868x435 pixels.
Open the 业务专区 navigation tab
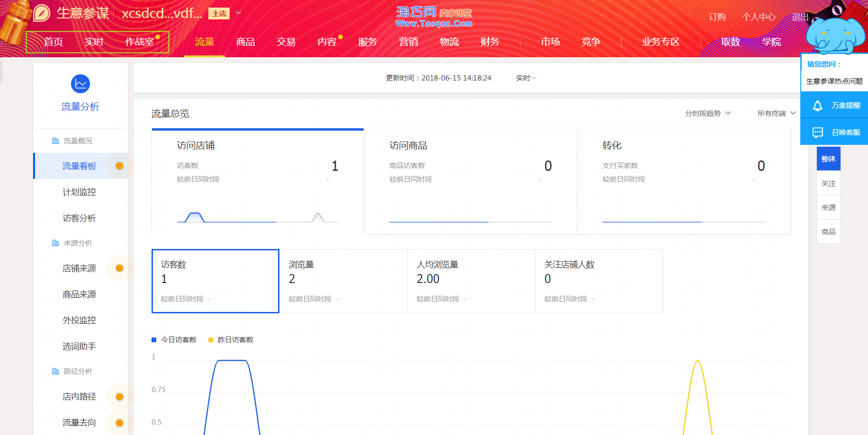(661, 42)
